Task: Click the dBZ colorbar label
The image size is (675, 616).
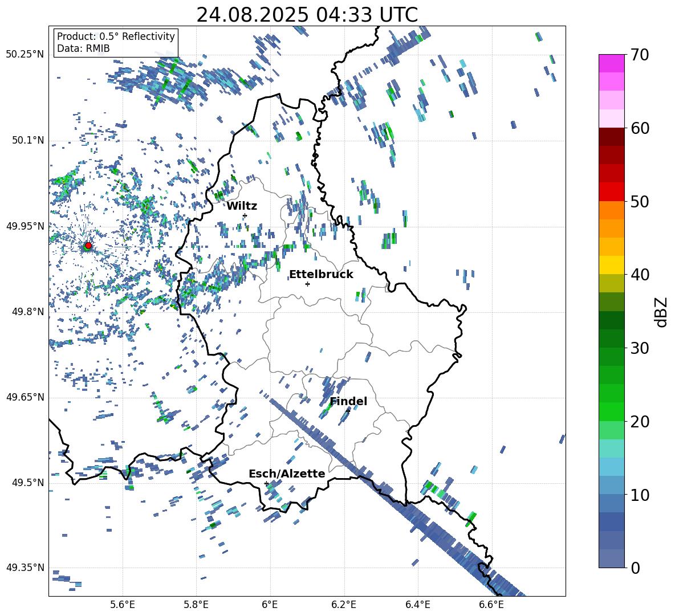Action: (x=661, y=312)
